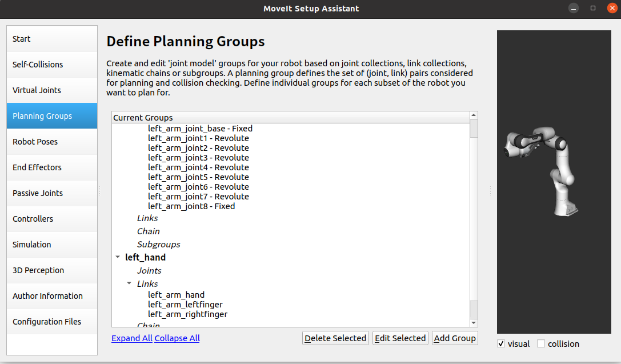
Task: Select left_arm_joint8 - Fixed row
Action: (x=191, y=206)
